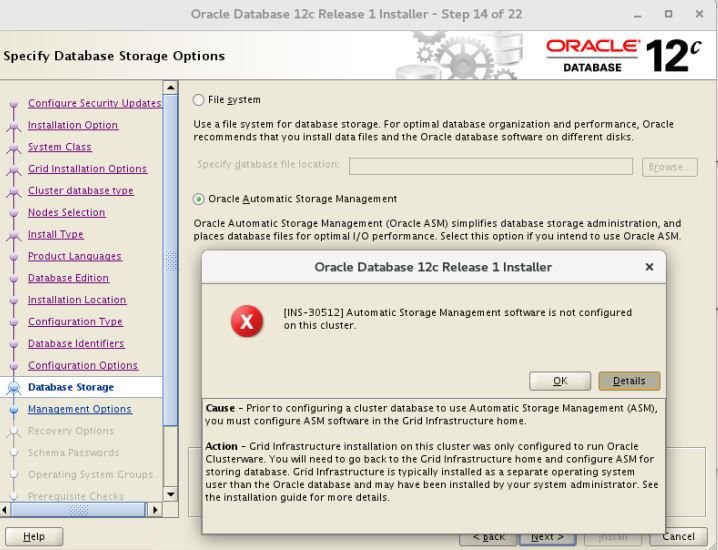
Task: Select the File system radio option
Action: tap(199, 100)
